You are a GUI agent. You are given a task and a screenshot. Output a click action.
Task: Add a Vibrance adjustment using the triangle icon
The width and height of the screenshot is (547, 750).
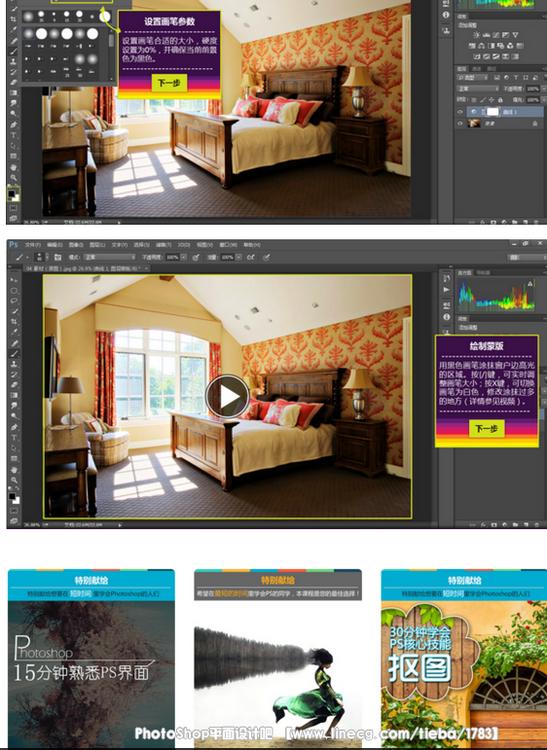[515, 35]
